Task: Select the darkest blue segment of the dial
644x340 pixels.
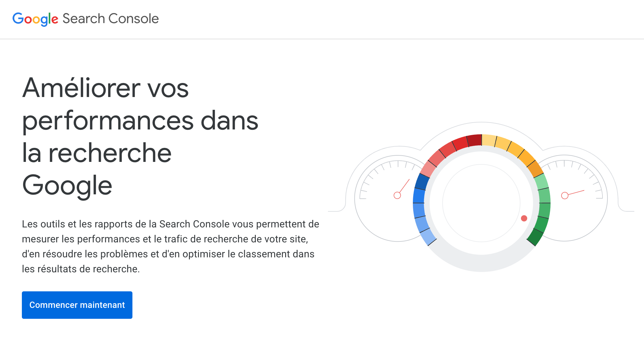Action: [x=422, y=182]
